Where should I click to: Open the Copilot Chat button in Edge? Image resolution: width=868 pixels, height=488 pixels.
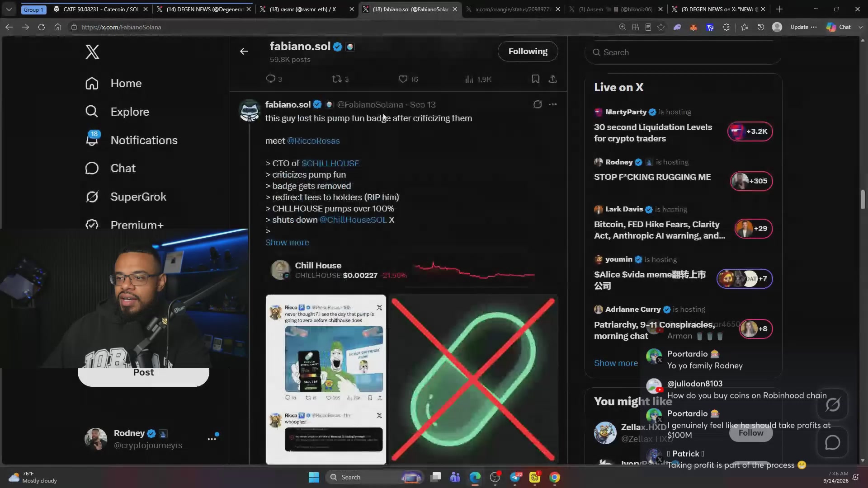pos(839,27)
